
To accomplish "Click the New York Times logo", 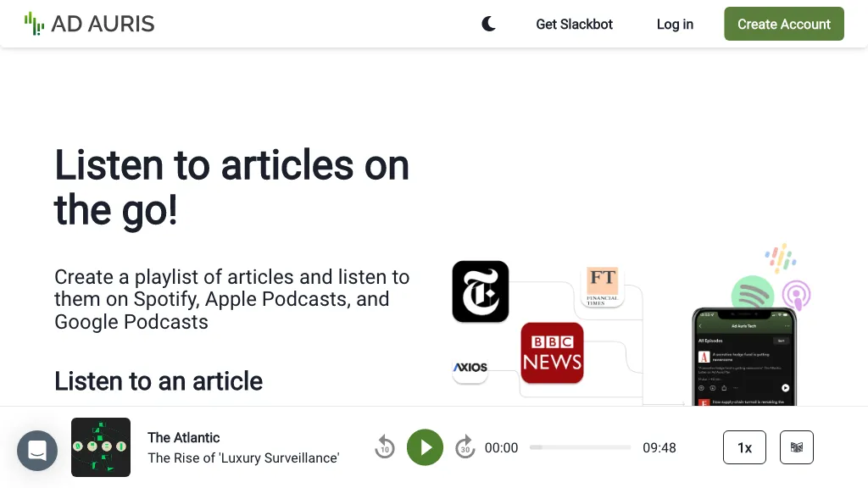I will tap(481, 291).
